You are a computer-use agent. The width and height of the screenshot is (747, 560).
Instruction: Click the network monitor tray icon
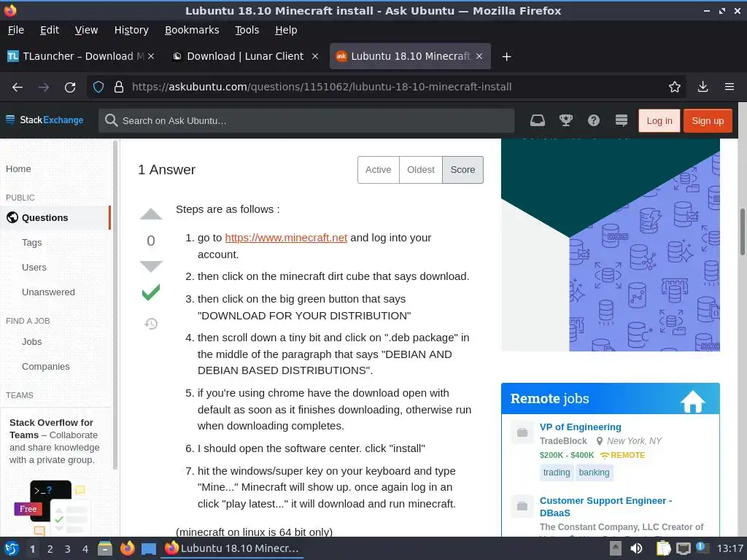(x=683, y=548)
